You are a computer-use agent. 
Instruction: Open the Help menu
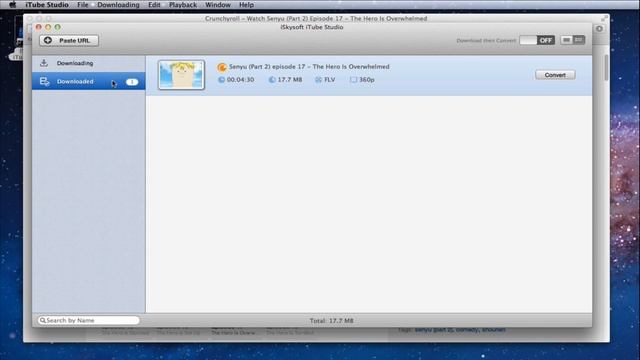(x=247, y=5)
